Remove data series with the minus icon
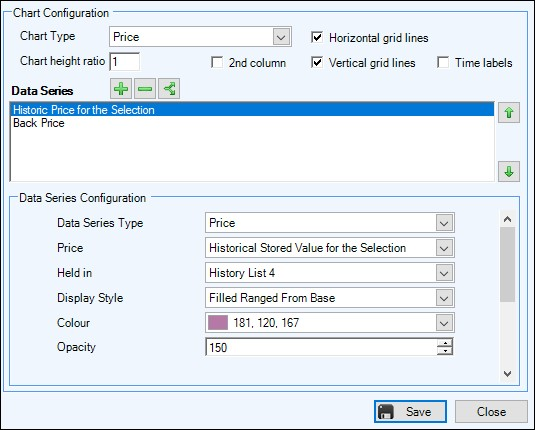The image size is (535, 430). click(x=145, y=89)
